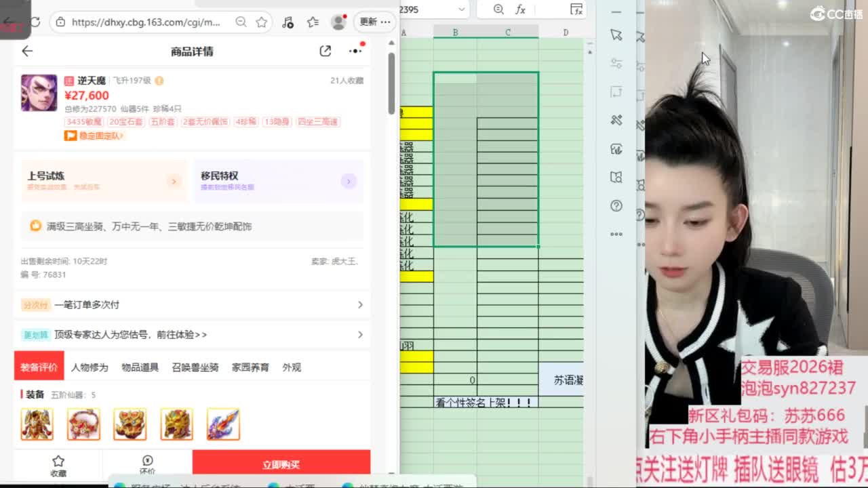The height and width of the screenshot is (488, 868).
Task: Add page to browser favorites with star
Action: [x=262, y=22]
